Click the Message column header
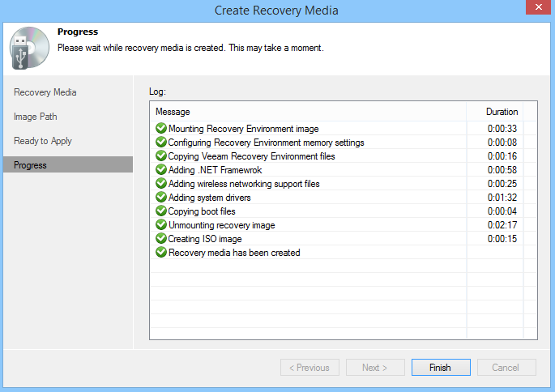This screenshot has height=392, width=555. click(308, 112)
